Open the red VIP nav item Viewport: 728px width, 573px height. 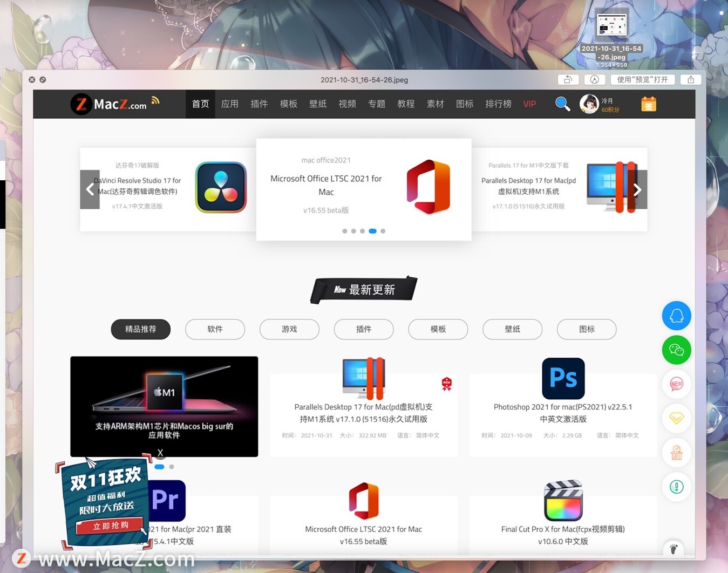pyautogui.click(x=529, y=104)
